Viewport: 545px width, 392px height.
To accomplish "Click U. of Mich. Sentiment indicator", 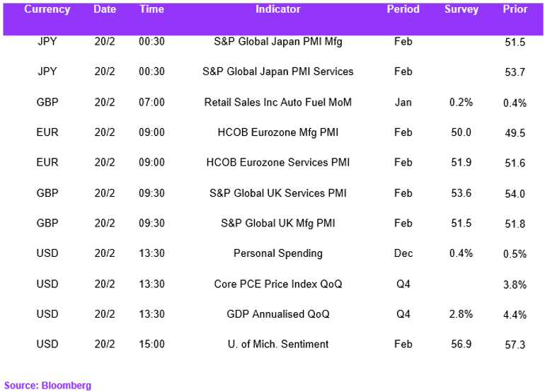I will (277, 344).
